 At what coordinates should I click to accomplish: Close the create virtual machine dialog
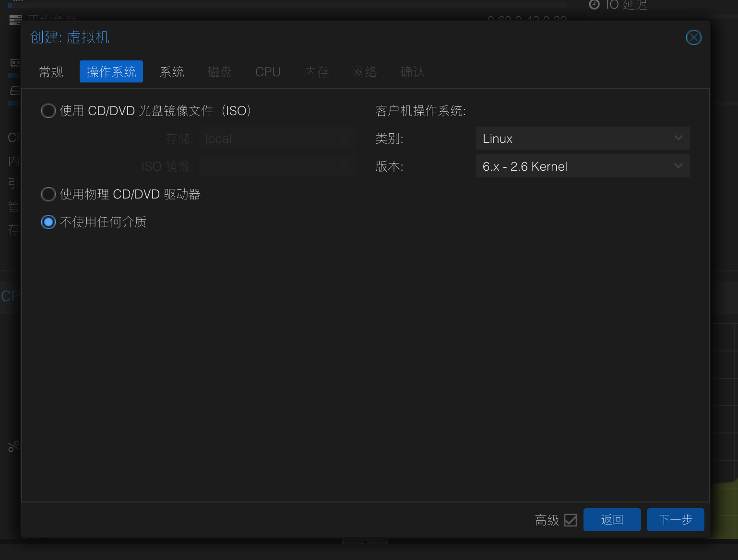click(x=693, y=37)
